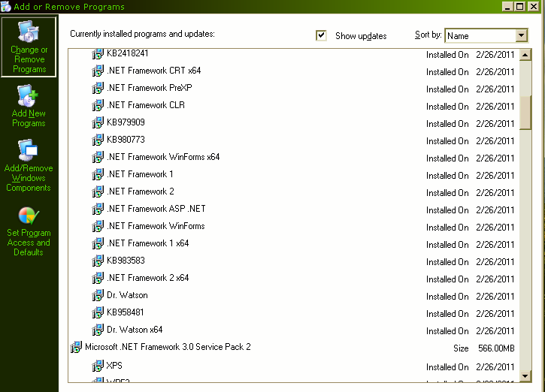Click icon beside .NET Framework ASP .NET
The height and width of the screenshot is (392, 545).
pos(98,209)
